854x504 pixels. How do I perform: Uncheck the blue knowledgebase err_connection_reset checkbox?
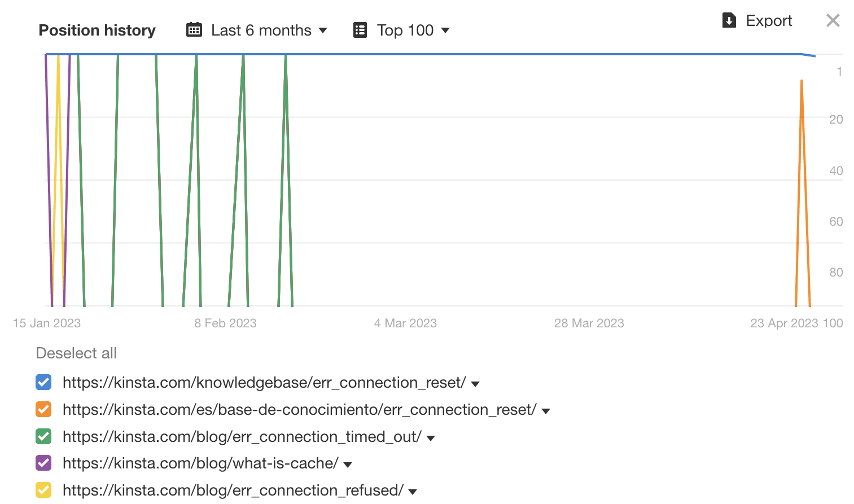43,382
